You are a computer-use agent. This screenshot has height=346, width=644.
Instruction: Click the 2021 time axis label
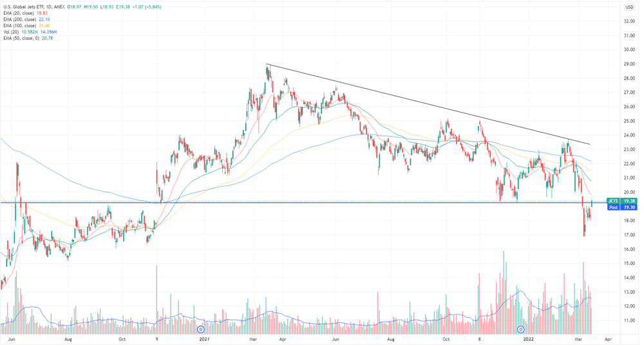point(204,339)
